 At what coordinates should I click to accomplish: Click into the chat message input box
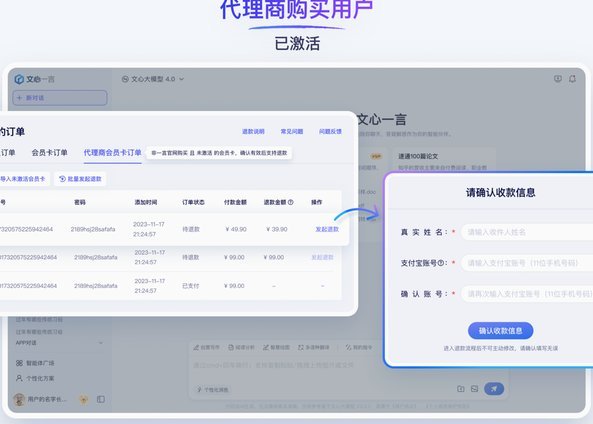(286, 365)
